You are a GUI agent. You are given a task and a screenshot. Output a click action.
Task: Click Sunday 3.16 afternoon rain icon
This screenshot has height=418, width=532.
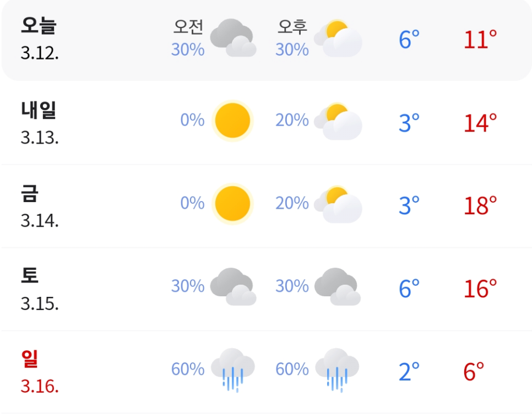pos(337,370)
